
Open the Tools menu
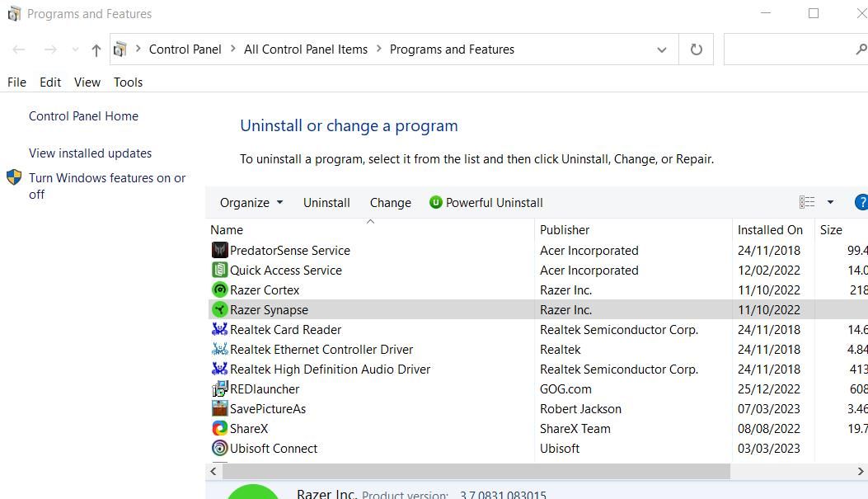pos(128,82)
